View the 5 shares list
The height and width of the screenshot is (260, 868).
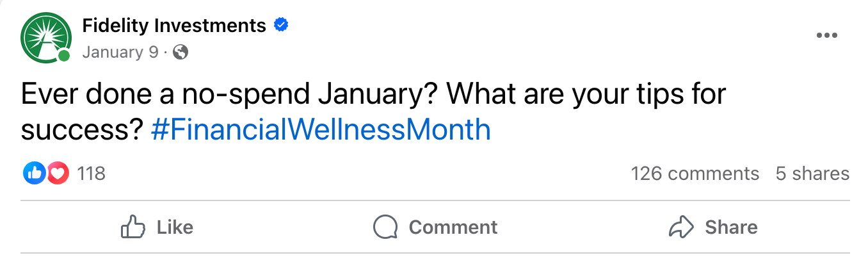click(x=813, y=174)
